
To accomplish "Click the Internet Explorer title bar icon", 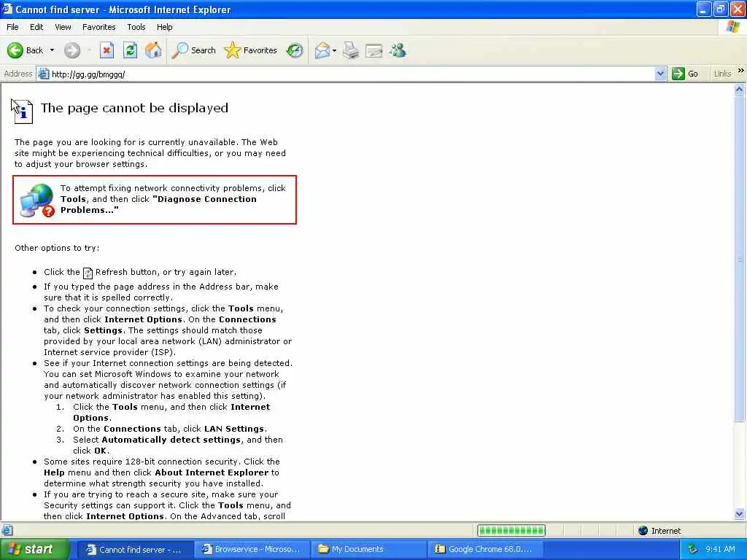I will coord(7,9).
